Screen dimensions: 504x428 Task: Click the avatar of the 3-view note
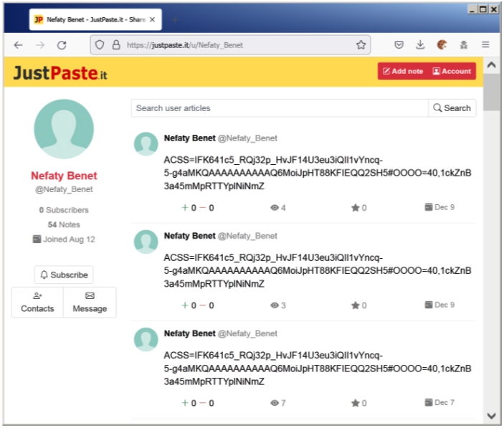point(146,242)
